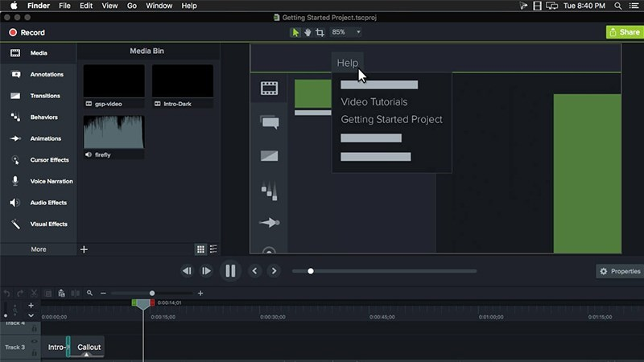
Task: Select the arrow edit mode tool
Action: pyautogui.click(x=295, y=32)
